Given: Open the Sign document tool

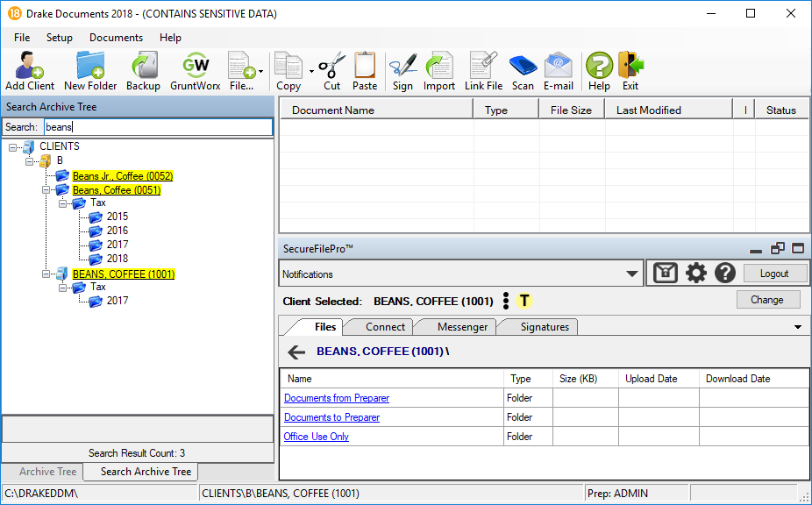Looking at the screenshot, I should [x=402, y=71].
